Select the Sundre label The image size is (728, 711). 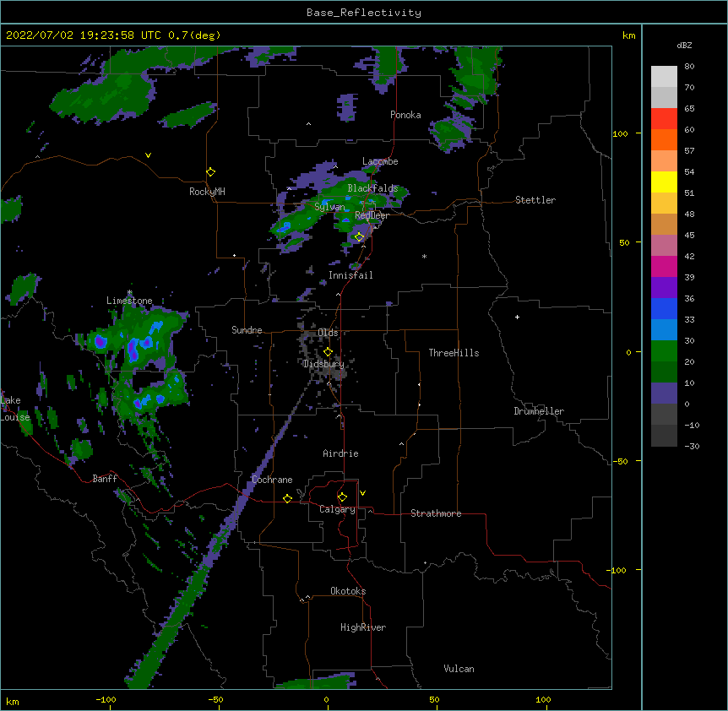pyautogui.click(x=247, y=330)
